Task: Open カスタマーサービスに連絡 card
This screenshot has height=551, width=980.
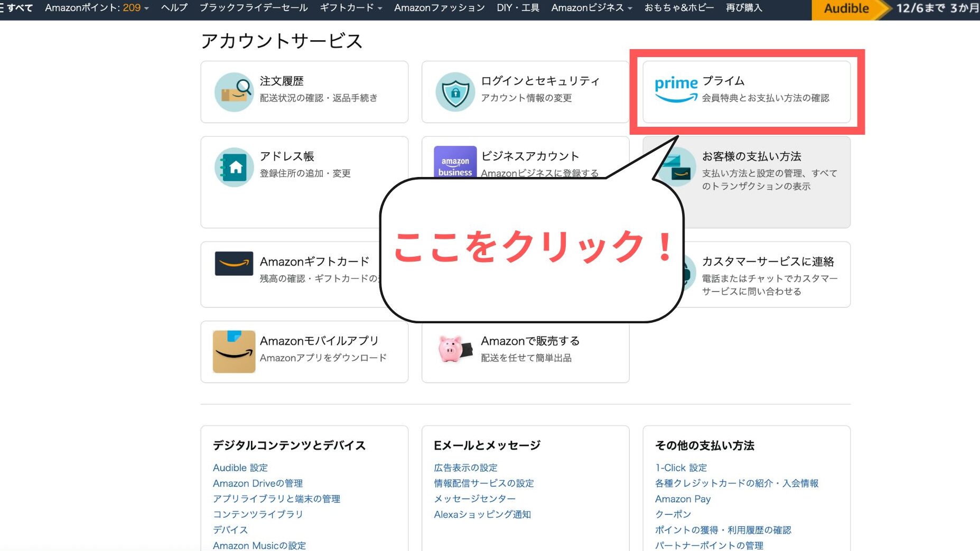Action: [x=765, y=275]
